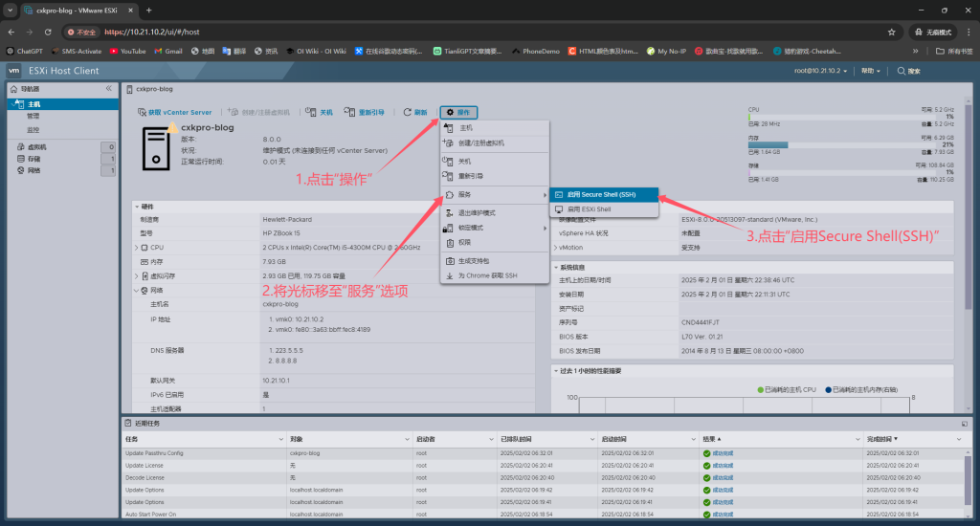Sort recent tasks by 结果 column

click(711, 439)
